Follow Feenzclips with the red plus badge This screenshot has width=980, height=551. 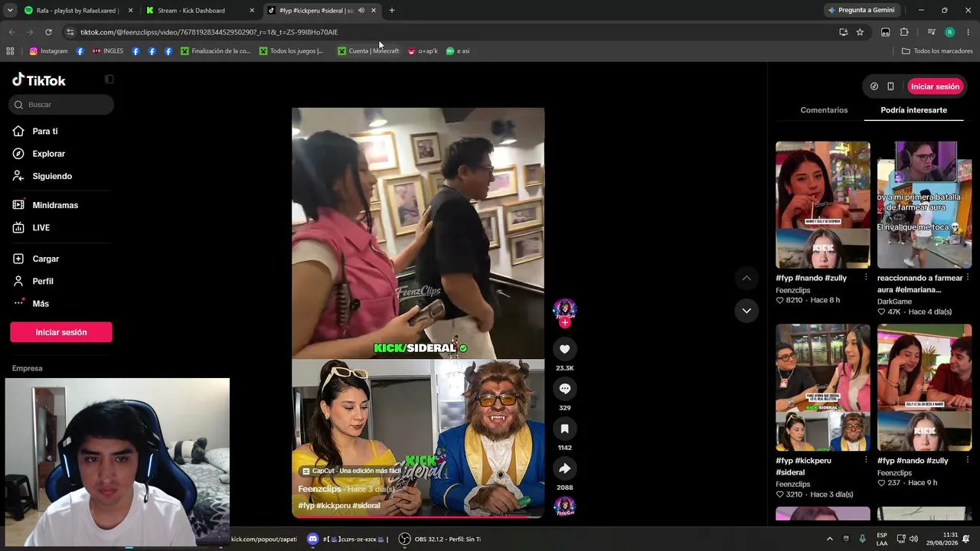point(565,323)
